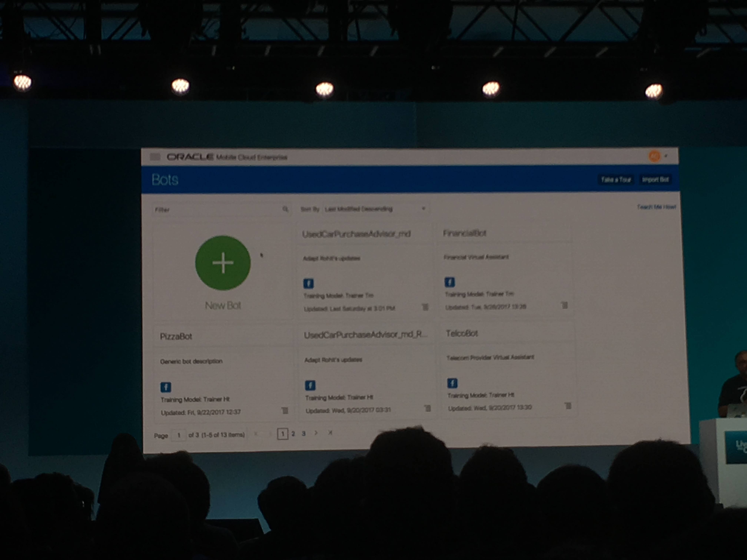747x560 pixels.
Task: Open user menu dropdown arrow beside avatar
Action: coord(666,156)
